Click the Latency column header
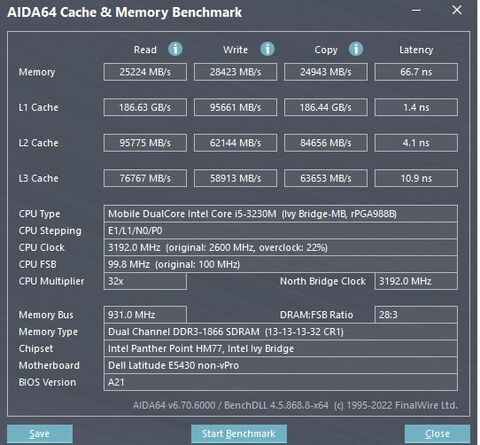480x445 pixels. [416, 50]
